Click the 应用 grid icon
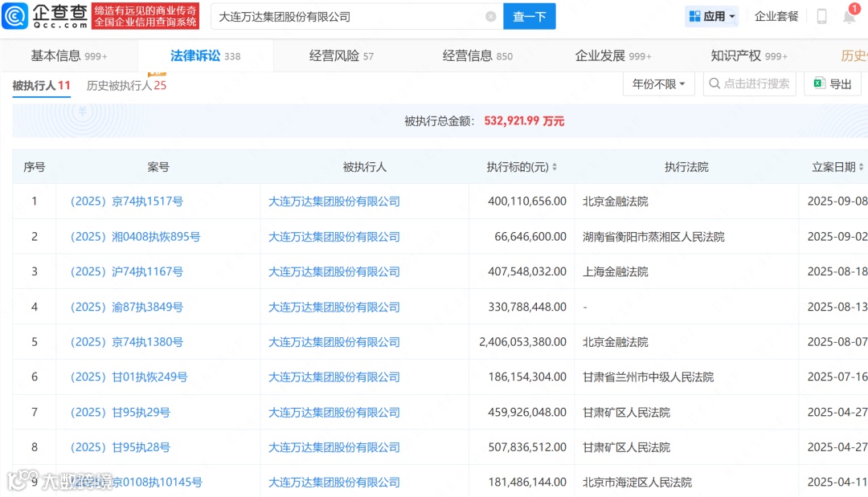 [x=694, y=17]
